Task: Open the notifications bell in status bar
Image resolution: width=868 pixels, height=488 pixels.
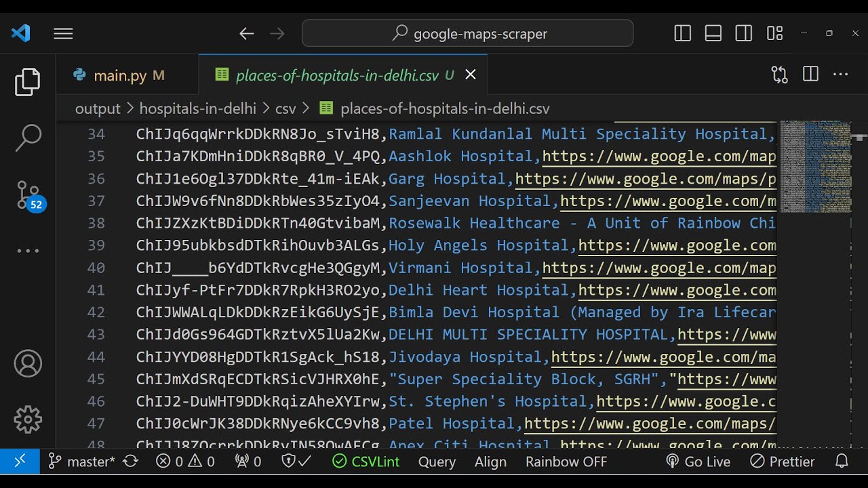Action: click(x=842, y=462)
